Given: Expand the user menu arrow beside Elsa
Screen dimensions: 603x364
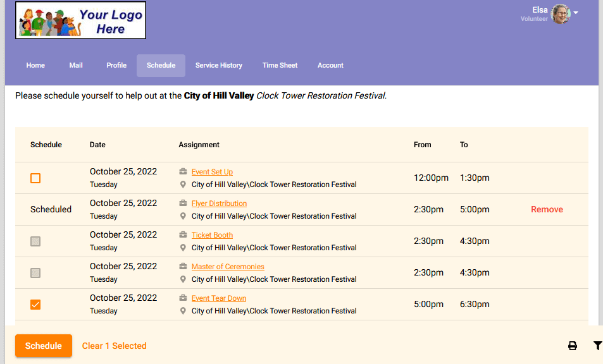Looking at the screenshot, I should tap(576, 13).
